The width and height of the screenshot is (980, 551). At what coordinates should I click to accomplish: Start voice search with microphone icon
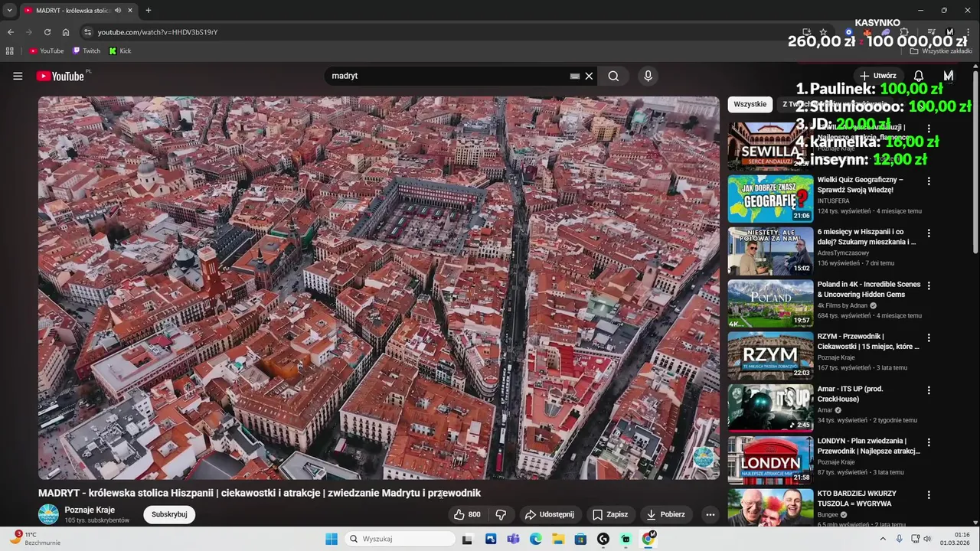(x=648, y=76)
